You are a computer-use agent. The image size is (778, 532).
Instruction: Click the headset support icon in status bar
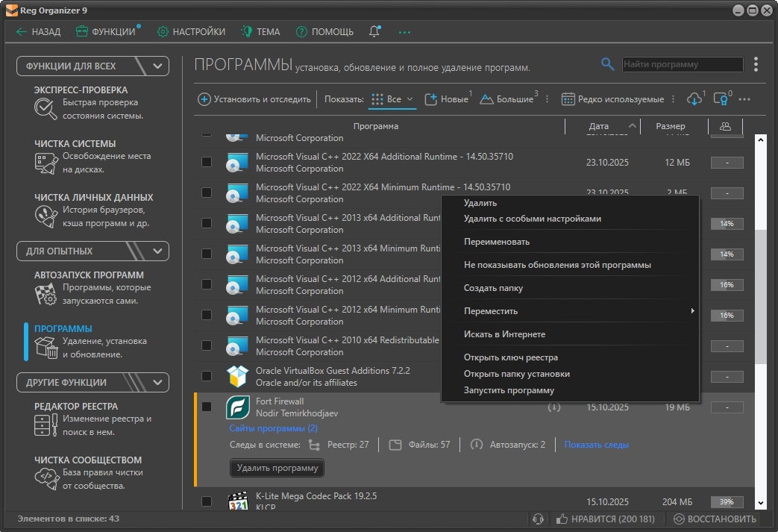[538, 519]
